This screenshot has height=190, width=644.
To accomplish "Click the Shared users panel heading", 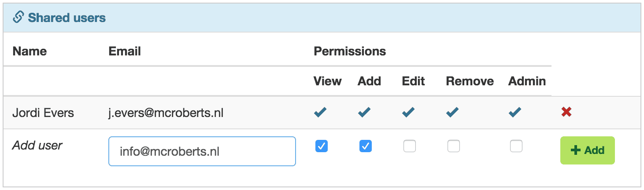I will coord(67,18).
